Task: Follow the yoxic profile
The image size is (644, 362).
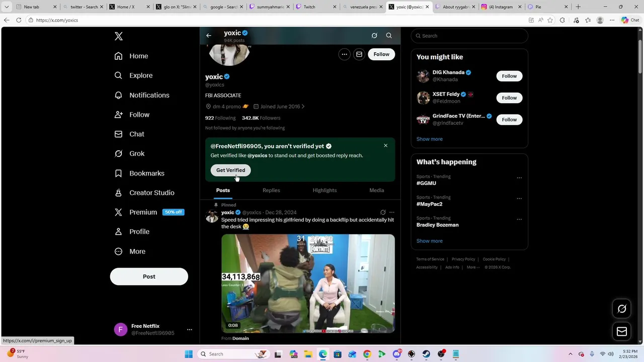Action: pyautogui.click(x=381, y=54)
